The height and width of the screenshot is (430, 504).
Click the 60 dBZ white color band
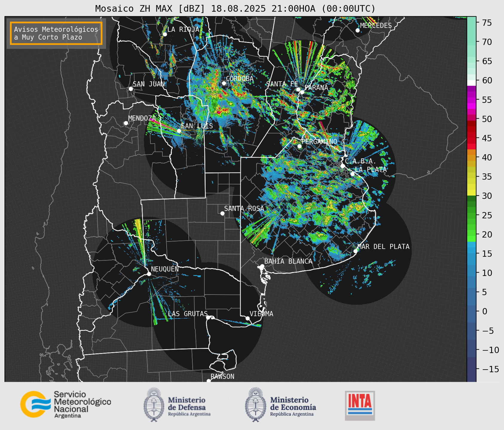[x=471, y=83]
